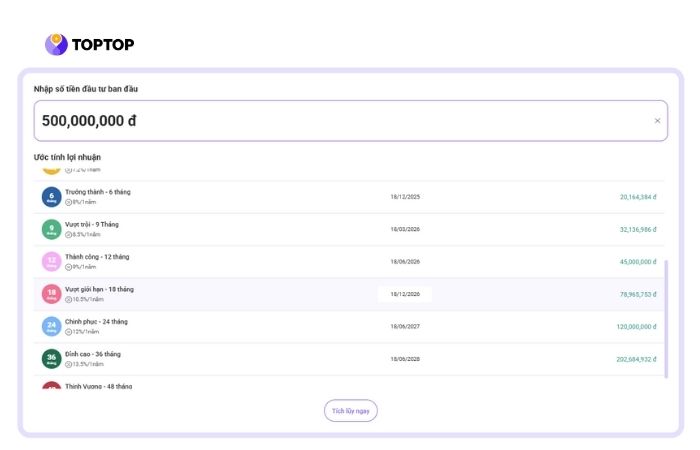Click the TOPTOP logo

click(90, 44)
